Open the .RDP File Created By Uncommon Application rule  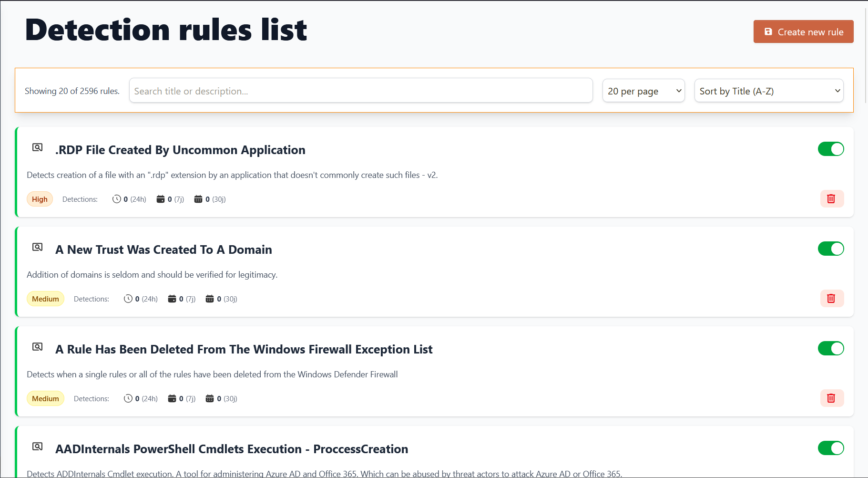tap(180, 150)
